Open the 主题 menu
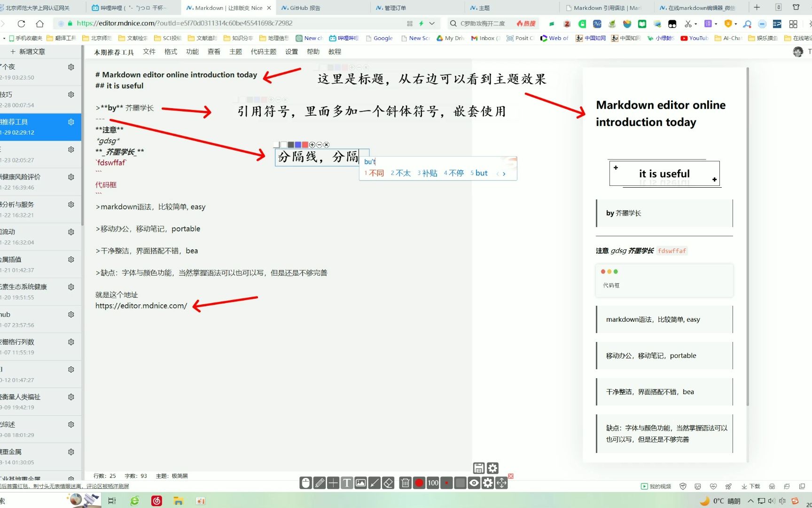812x508 pixels. [235, 52]
